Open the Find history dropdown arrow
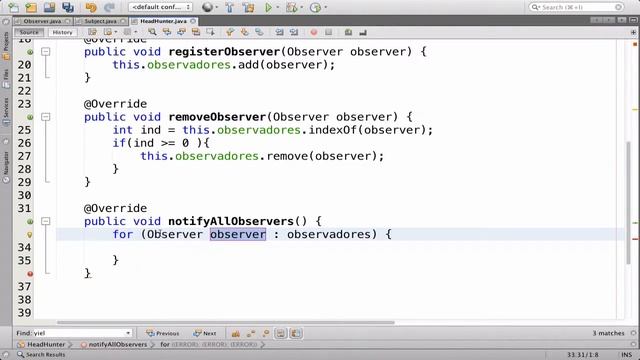Viewport: 640px width, 360px height. (x=128, y=333)
